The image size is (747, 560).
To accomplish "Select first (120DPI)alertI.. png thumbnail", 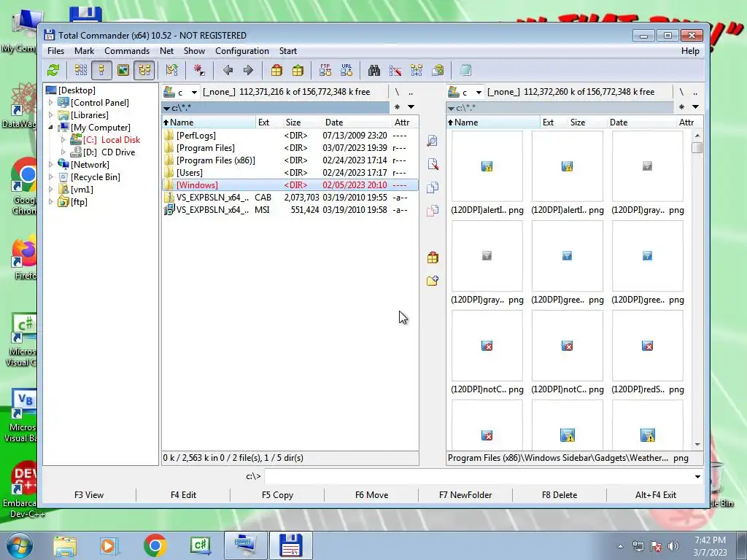I will coord(487,172).
